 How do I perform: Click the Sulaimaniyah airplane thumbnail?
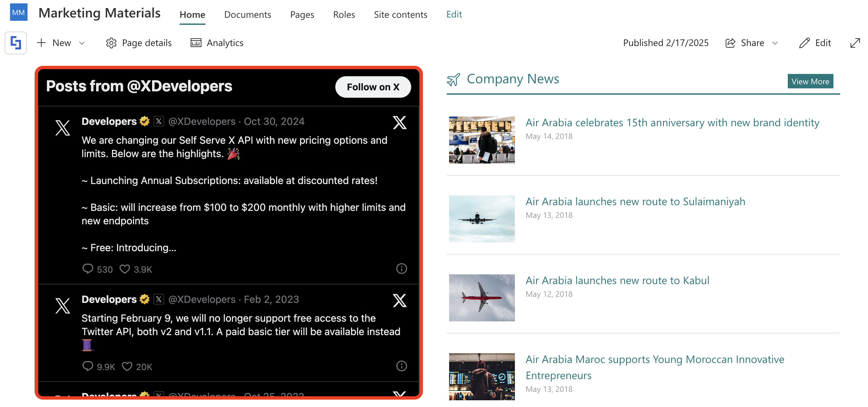click(x=482, y=219)
